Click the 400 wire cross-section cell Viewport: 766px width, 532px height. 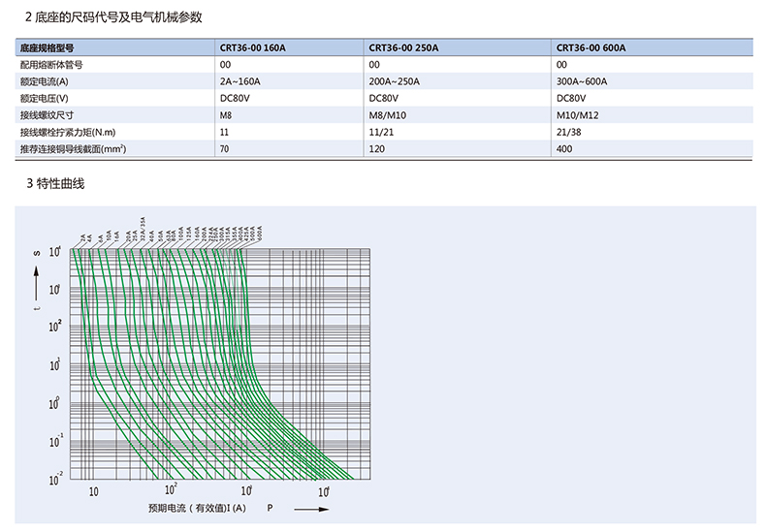(564, 148)
